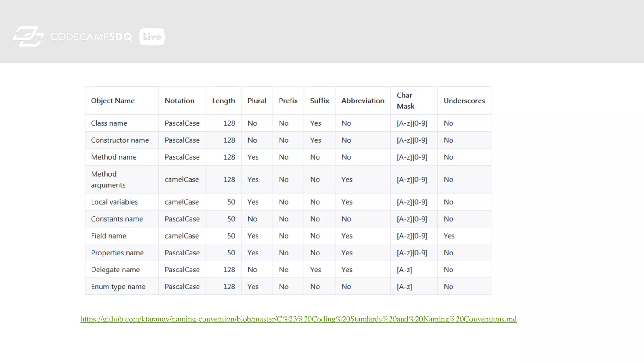The height and width of the screenshot is (362, 644).
Task: Click the CodeCampSDQ logo icon
Action: [x=28, y=36]
